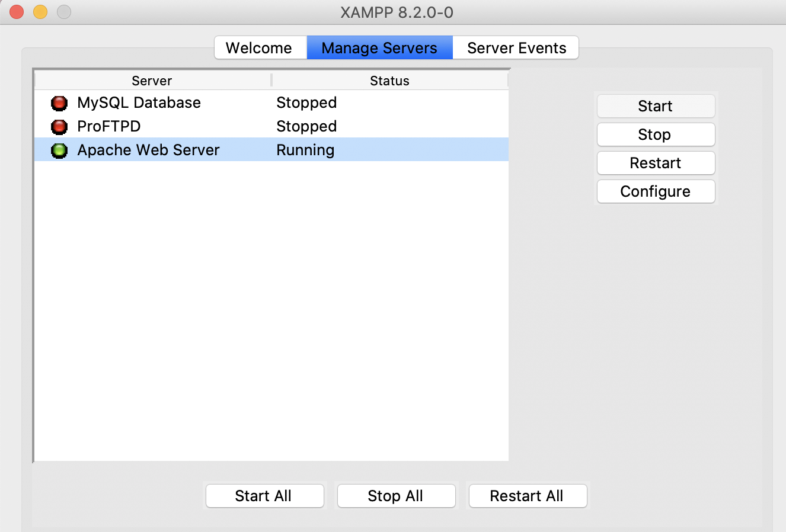Image resolution: width=786 pixels, height=532 pixels.
Task: Close the XAMPP window with red button
Action: 17,12
